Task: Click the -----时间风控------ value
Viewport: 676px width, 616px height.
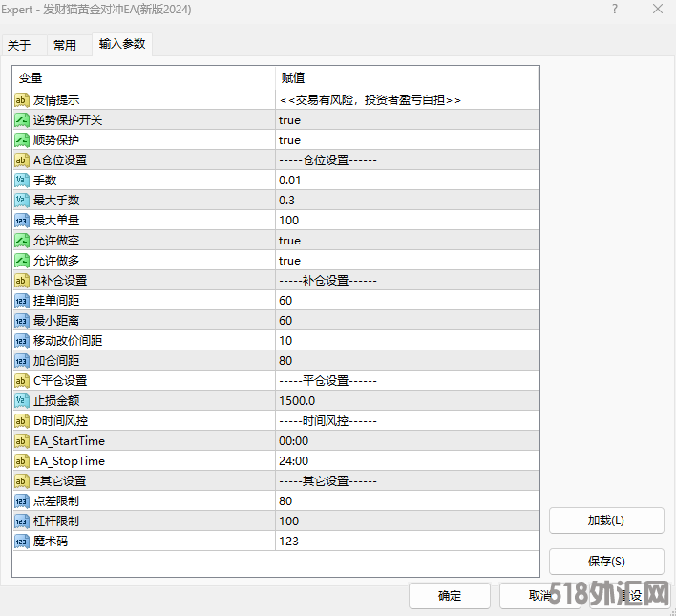Action: [327, 421]
